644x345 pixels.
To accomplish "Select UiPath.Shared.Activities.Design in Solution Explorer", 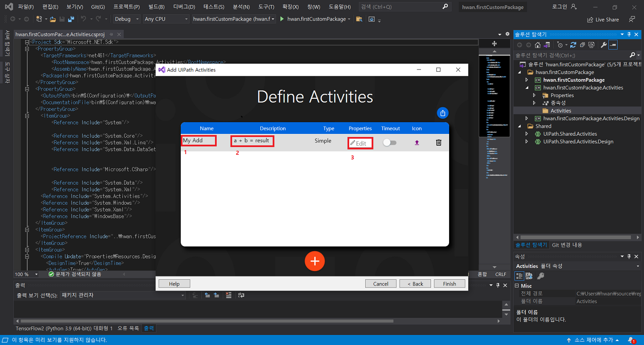I will click(x=578, y=142).
